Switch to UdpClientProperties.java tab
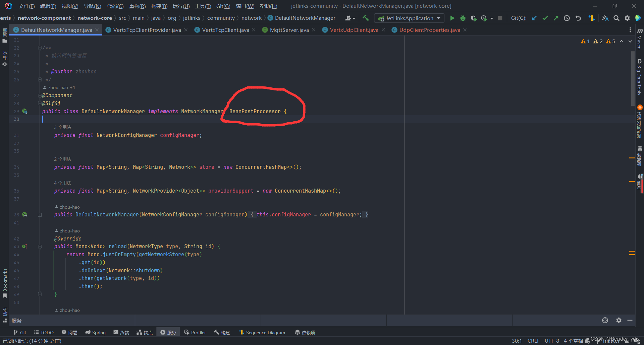The image size is (644, 345). [x=430, y=30]
